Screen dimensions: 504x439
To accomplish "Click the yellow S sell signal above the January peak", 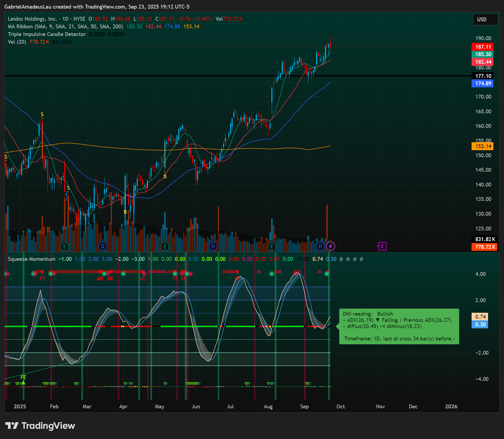I will pos(42,114).
